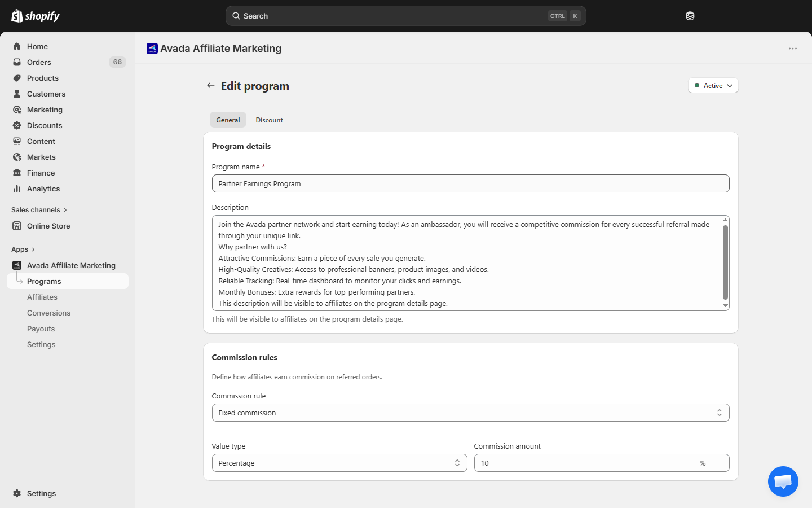This screenshot has height=508, width=812.
Task: Open the Active status dropdown
Action: coord(713,85)
